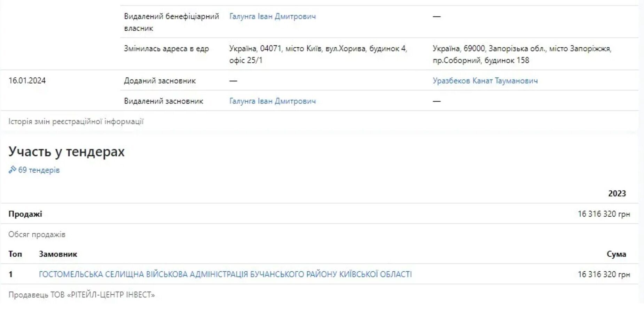Click the Замовник column header
This screenshot has width=644, height=310.
(x=58, y=254)
